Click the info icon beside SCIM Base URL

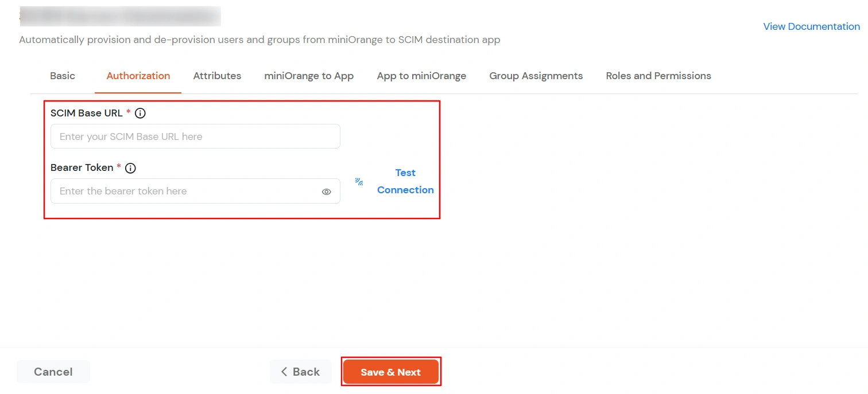(139, 113)
